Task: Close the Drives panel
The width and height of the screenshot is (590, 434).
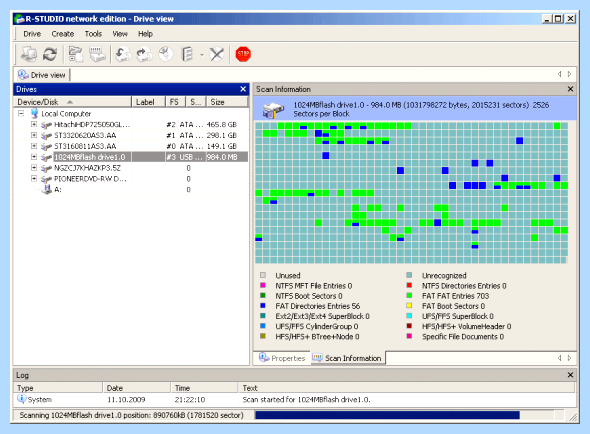Action: 243,89
